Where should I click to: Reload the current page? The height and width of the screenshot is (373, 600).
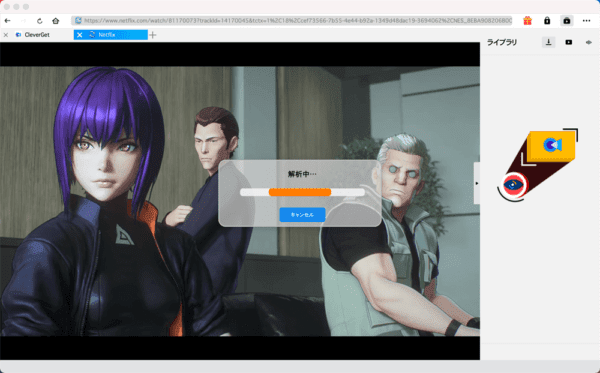pyautogui.click(x=39, y=21)
